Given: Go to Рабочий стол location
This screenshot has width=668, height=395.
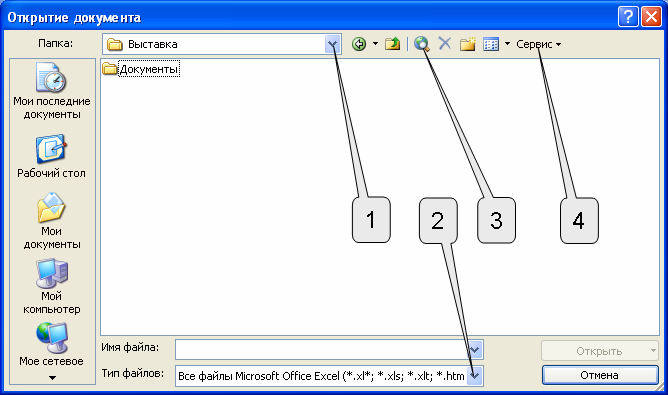Looking at the screenshot, I should coord(52,156).
